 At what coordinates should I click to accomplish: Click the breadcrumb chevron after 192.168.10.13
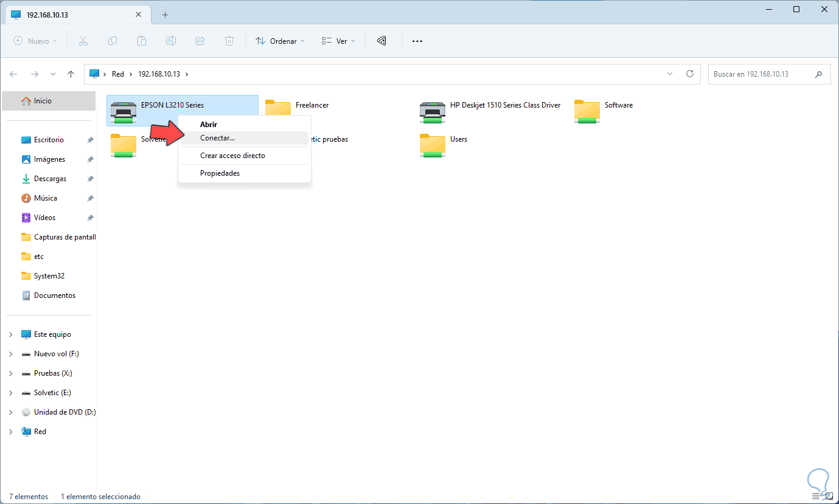tap(187, 74)
